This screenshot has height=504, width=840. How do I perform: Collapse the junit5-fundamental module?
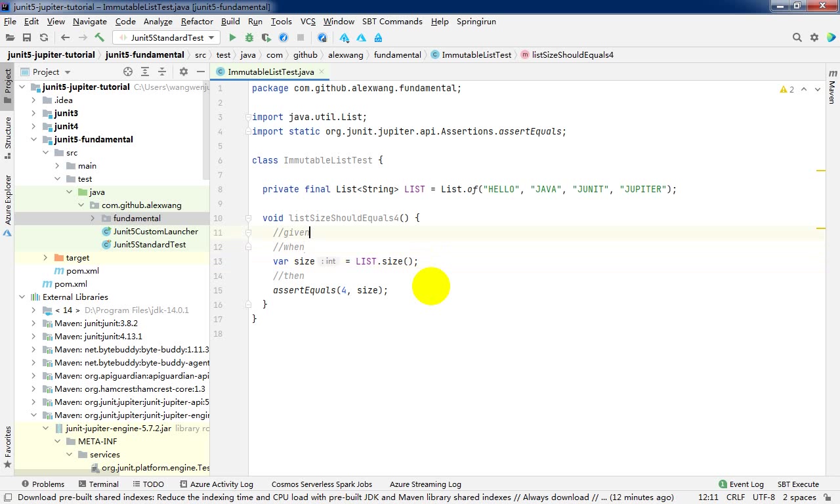pos(34,139)
